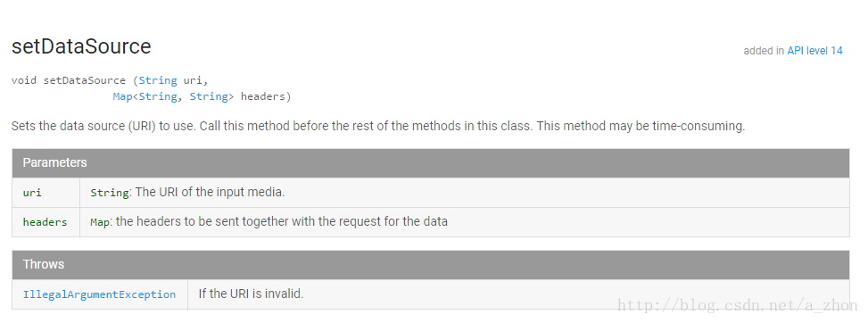Image resolution: width=868 pixels, height=323 pixels.
Task: Click Map type in headers description row
Action: coord(100,222)
